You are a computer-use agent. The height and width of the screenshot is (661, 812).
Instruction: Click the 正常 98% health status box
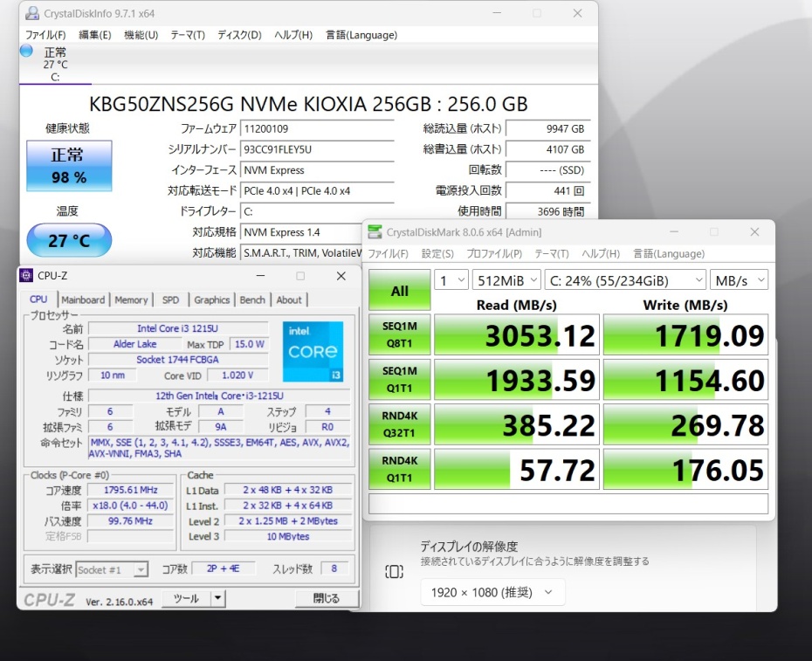pyautogui.click(x=69, y=166)
